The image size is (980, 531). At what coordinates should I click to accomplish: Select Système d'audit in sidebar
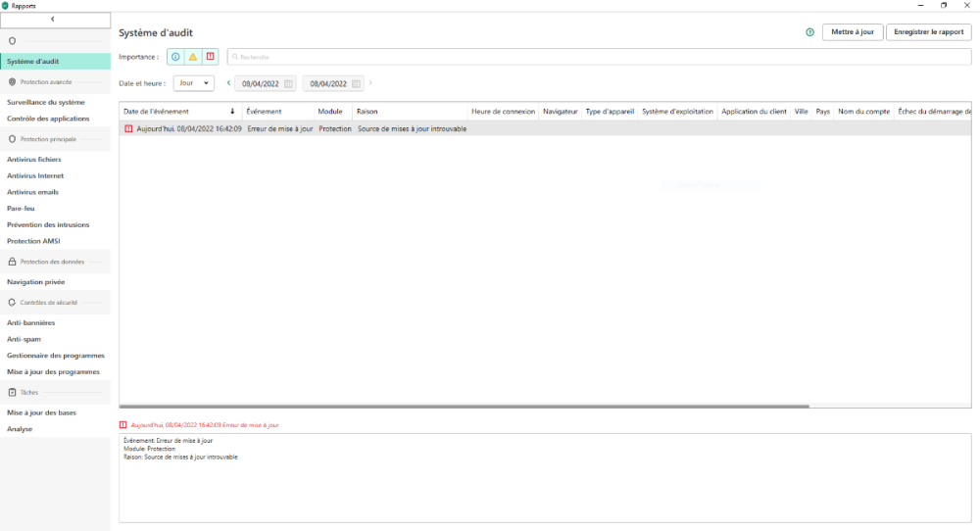click(55, 61)
